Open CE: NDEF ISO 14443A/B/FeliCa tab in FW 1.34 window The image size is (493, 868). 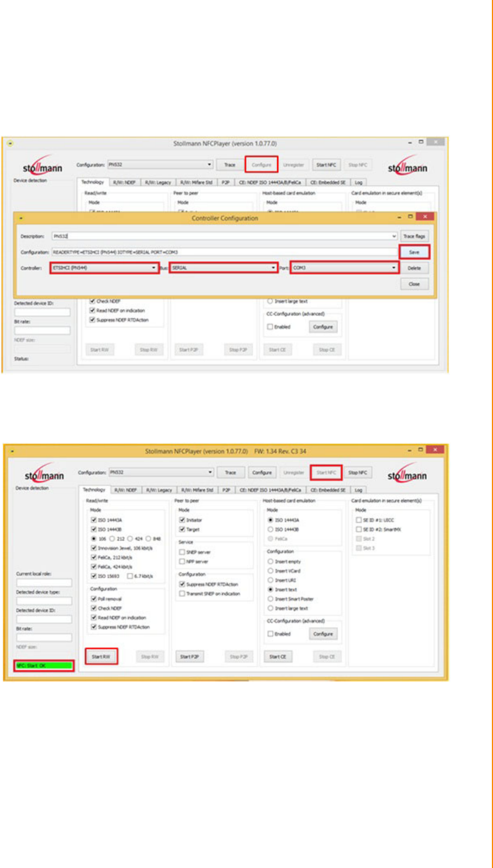click(271, 490)
